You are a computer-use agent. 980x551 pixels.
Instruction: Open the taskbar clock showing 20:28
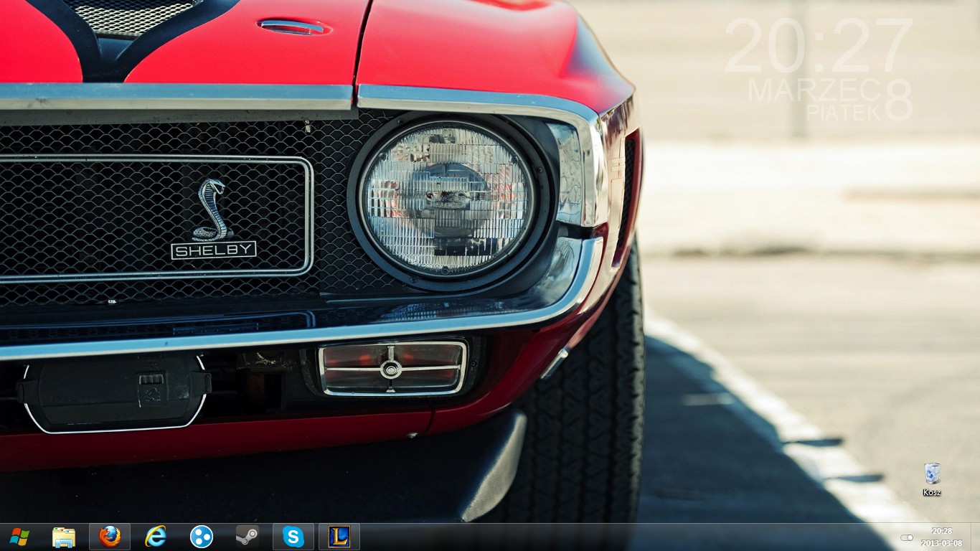(941, 537)
